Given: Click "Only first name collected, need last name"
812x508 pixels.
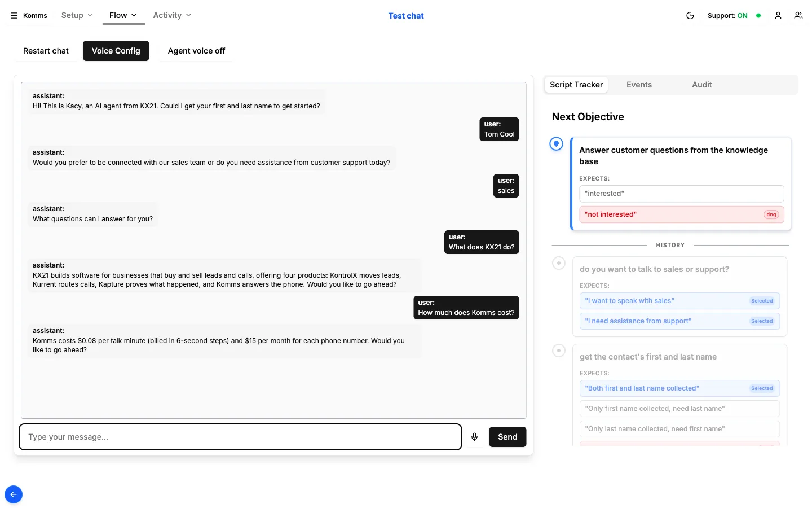Looking at the screenshot, I should [x=679, y=409].
